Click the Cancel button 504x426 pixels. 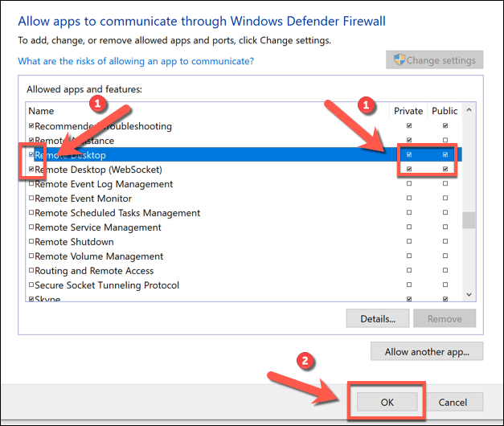pos(453,402)
